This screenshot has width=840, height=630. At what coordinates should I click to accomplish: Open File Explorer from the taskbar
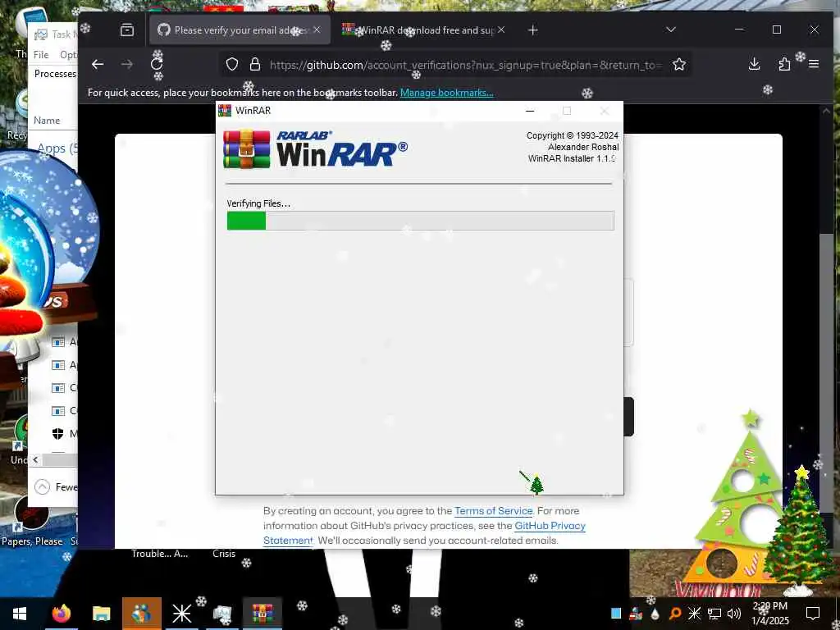[x=101, y=614]
